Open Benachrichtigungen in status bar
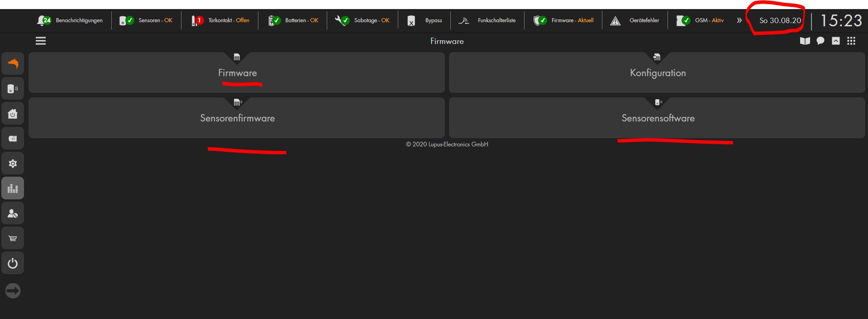This screenshot has width=868, height=319. [70, 20]
